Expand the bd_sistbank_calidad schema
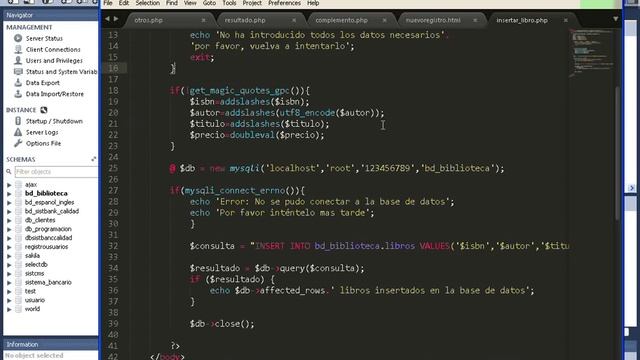This screenshot has width=640, height=360. (9, 211)
